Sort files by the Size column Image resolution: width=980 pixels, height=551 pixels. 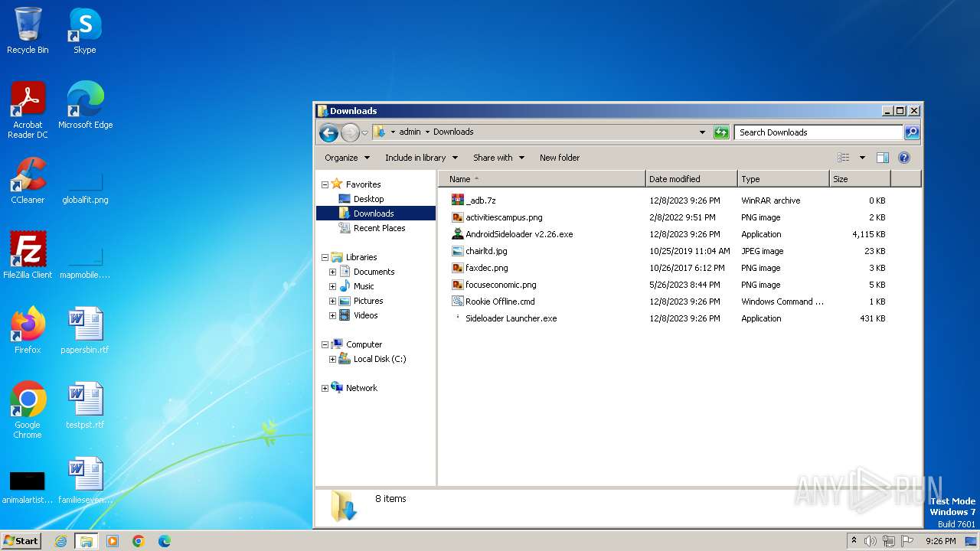coord(860,179)
